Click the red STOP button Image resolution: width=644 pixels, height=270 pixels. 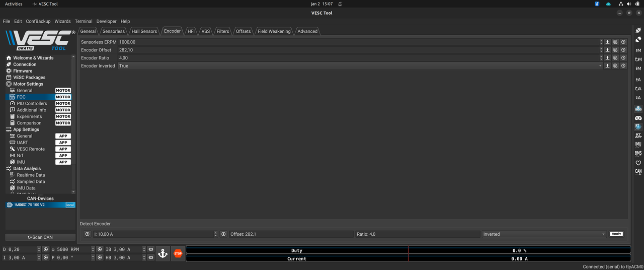point(178,253)
